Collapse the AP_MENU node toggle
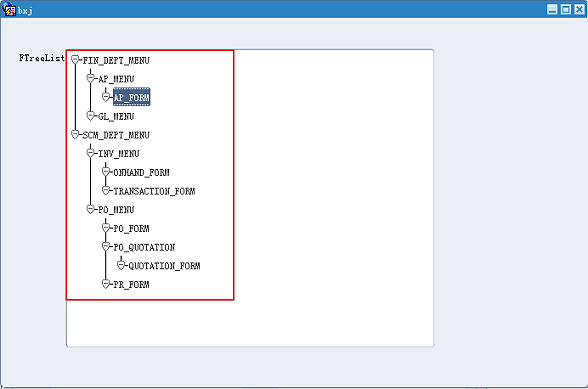The height and width of the screenshot is (389, 588). coord(90,78)
